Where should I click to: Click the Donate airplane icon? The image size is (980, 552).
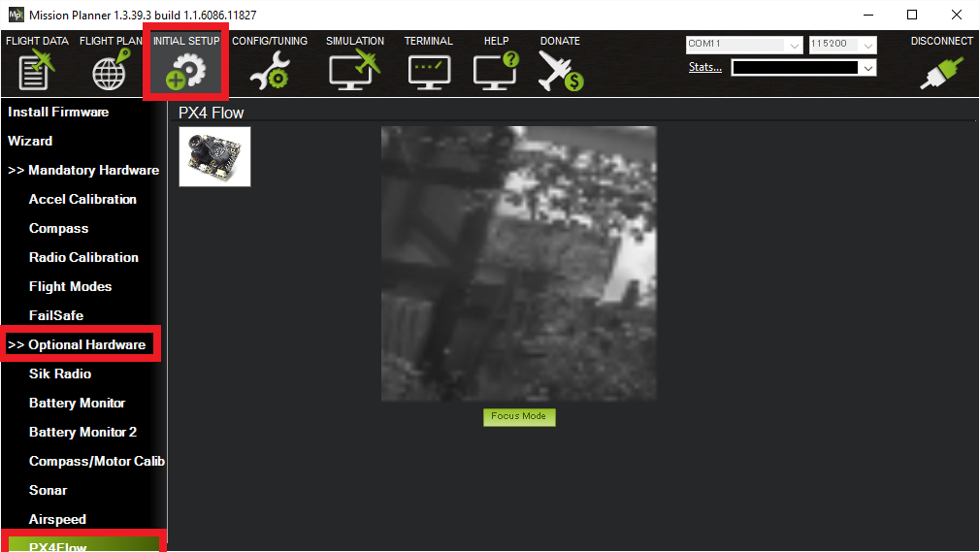coord(560,71)
